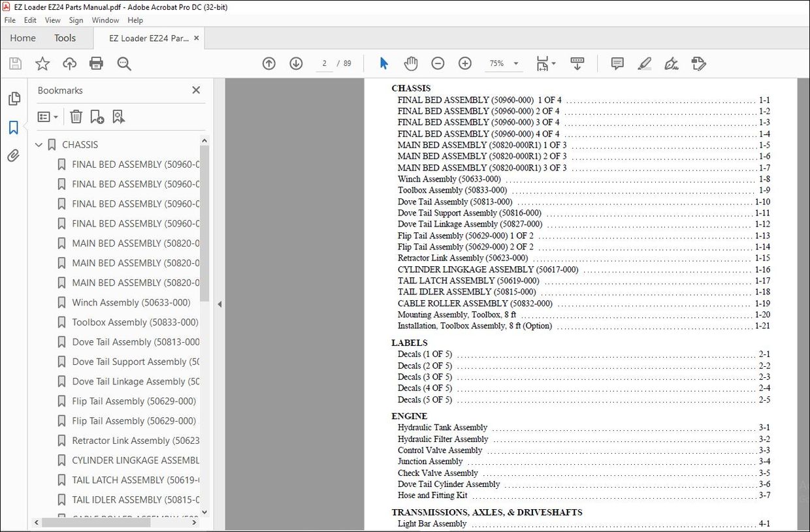Viewport: 810px width, 532px height.
Task: Delete the selected bookmark with trash icon
Action: (76, 116)
